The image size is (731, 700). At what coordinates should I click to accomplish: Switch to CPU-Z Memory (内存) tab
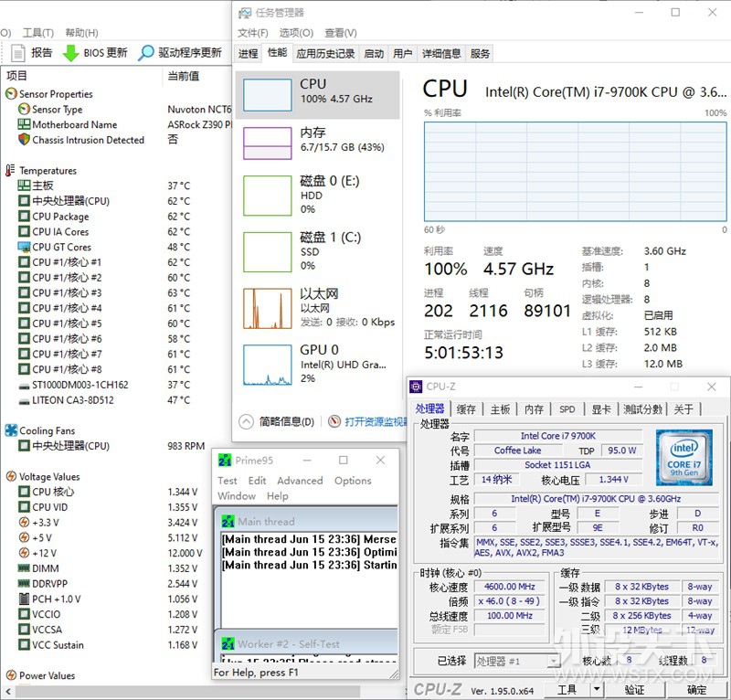pos(534,409)
